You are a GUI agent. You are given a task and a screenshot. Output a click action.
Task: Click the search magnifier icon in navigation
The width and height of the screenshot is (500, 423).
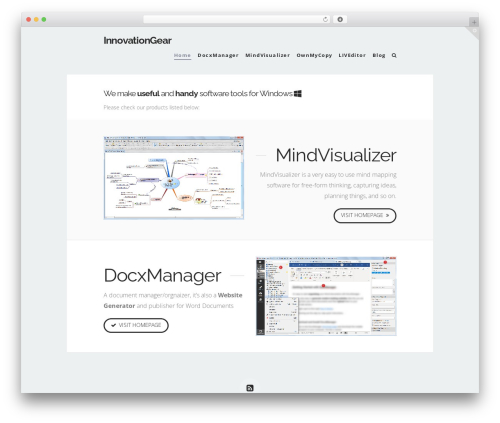394,55
